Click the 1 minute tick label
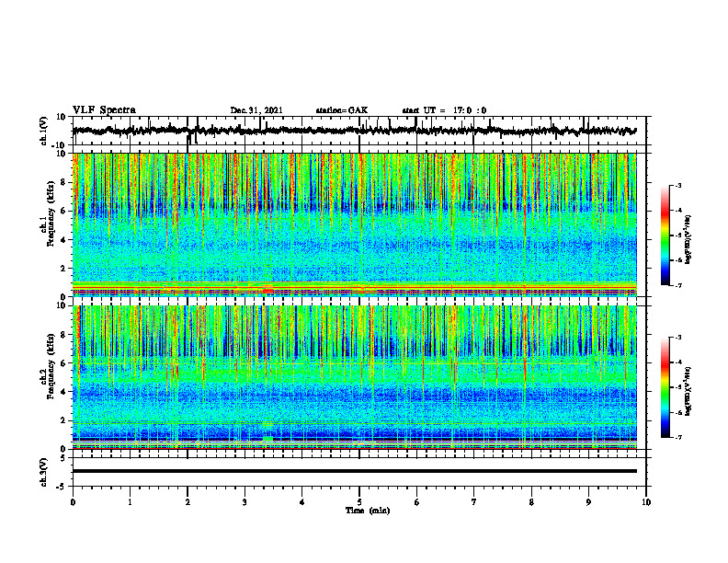Viewport: 728px width, 563px height. (x=130, y=502)
